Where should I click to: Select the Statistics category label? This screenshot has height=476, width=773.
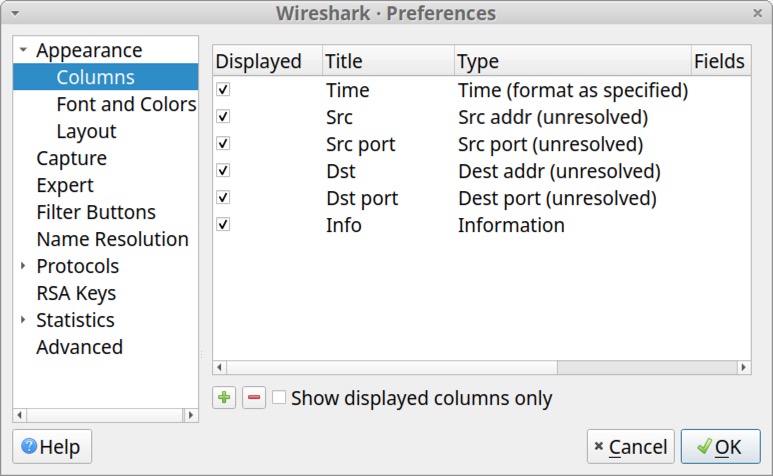point(75,320)
